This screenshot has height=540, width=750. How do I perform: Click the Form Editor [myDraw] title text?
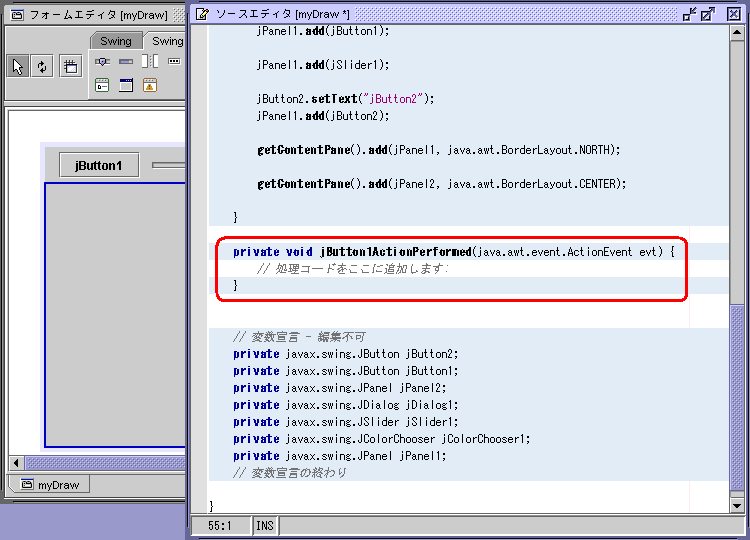tap(99, 15)
